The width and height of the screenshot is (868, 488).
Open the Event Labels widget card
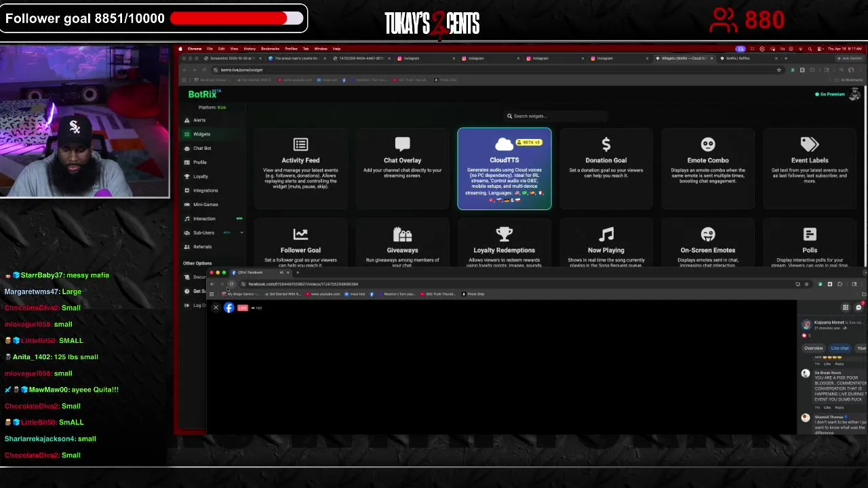(810, 169)
